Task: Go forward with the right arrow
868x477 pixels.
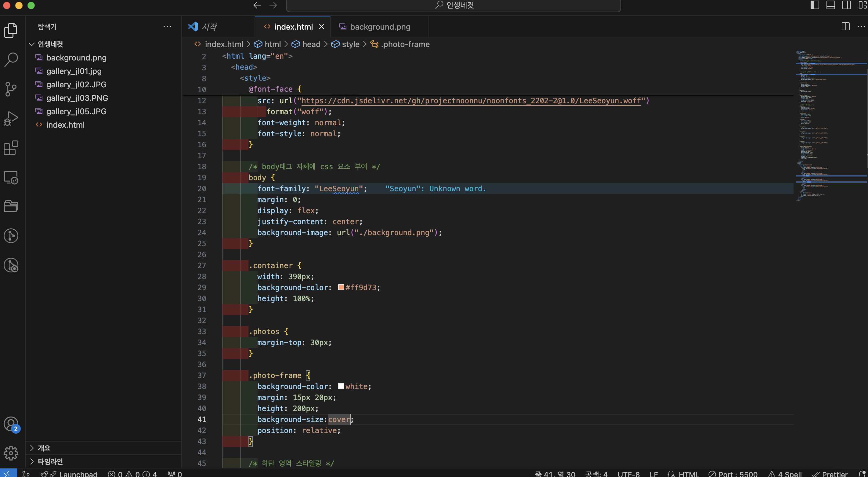Action: click(x=273, y=5)
